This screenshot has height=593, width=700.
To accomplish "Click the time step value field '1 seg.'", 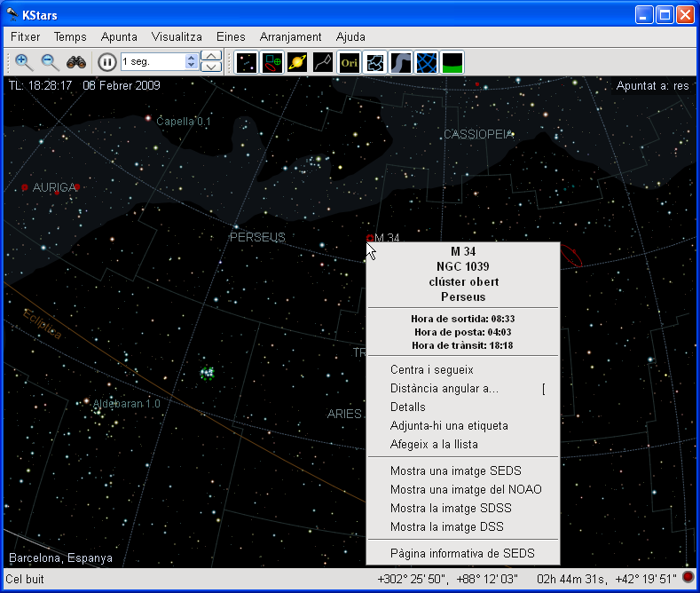I will point(153,61).
